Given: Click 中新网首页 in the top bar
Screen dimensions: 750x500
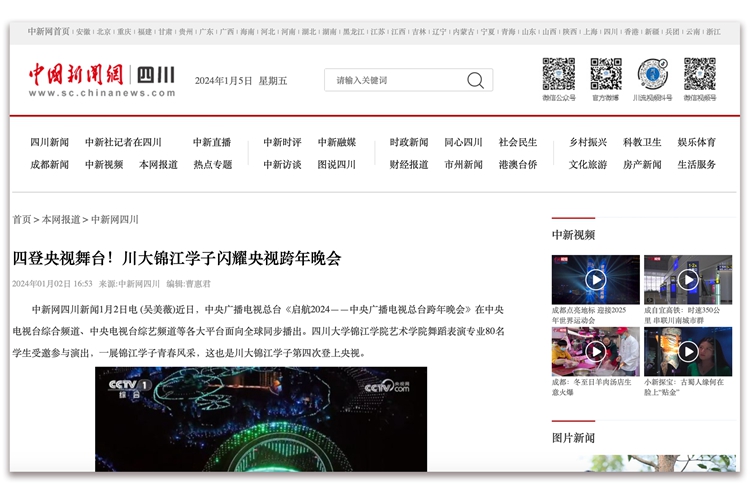Looking at the screenshot, I should [x=49, y=32].
